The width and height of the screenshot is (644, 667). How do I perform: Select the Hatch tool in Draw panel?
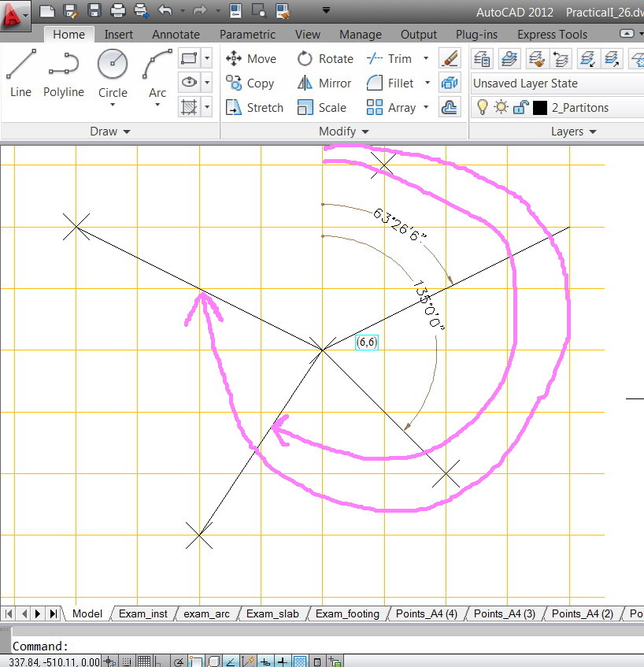[x=189, y=107]
